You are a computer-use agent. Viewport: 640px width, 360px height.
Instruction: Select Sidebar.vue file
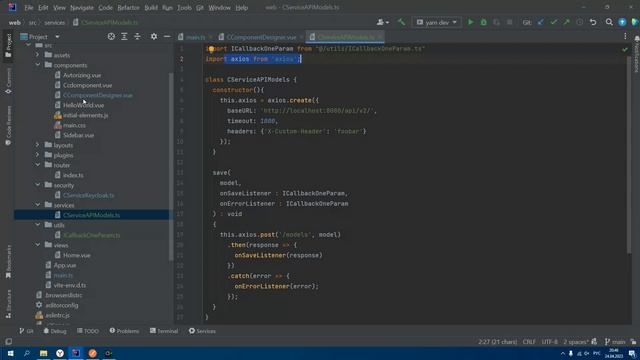click(78, 135)
